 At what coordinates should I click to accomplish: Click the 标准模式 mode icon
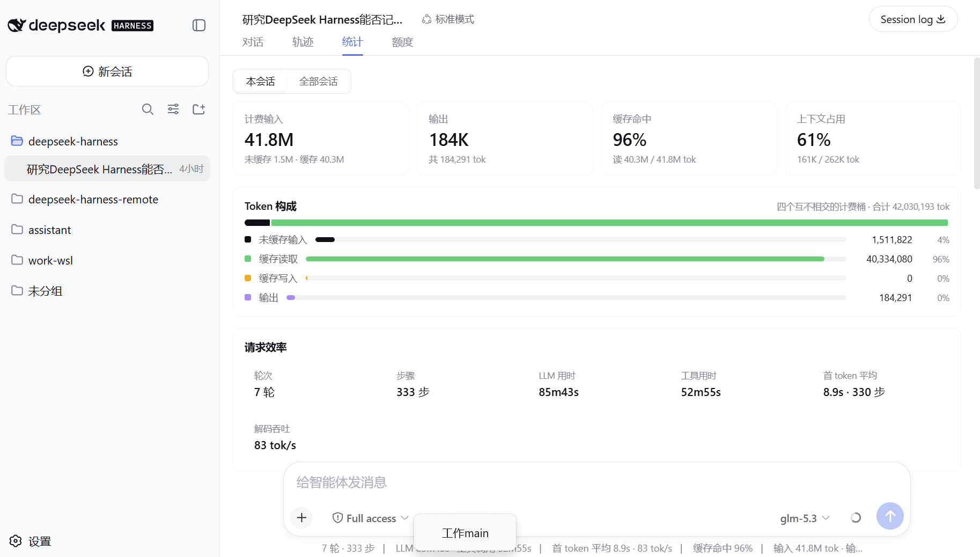(426, 19)
